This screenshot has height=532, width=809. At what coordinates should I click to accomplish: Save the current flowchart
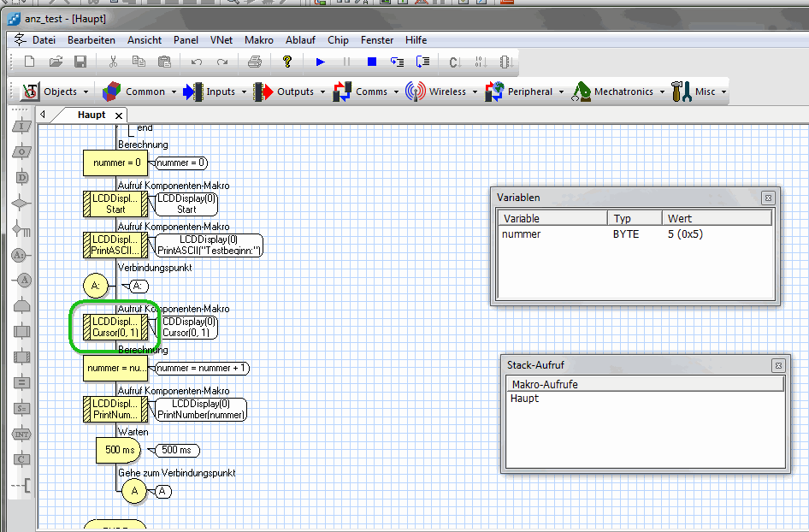click(80, 62)
